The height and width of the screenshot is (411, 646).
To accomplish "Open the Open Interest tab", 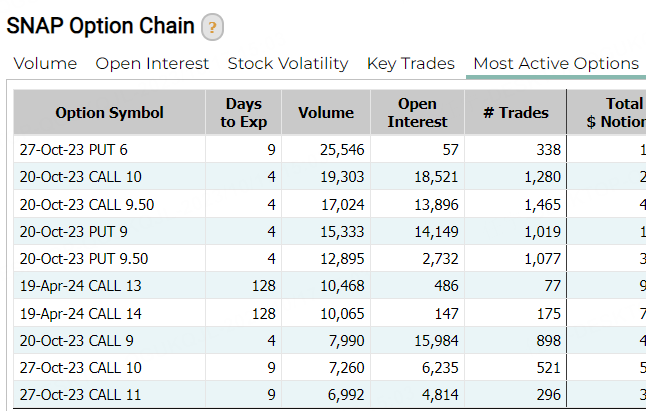I will click(x=152, y=64).
